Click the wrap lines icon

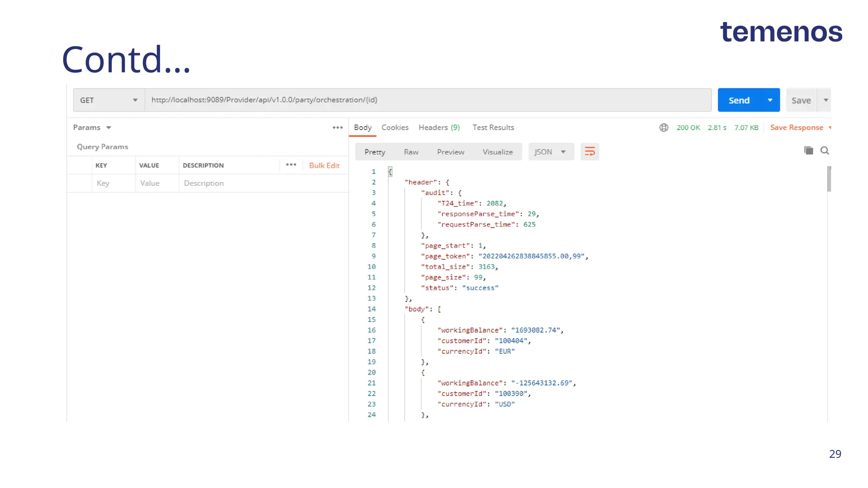click(x=590, y=152)
